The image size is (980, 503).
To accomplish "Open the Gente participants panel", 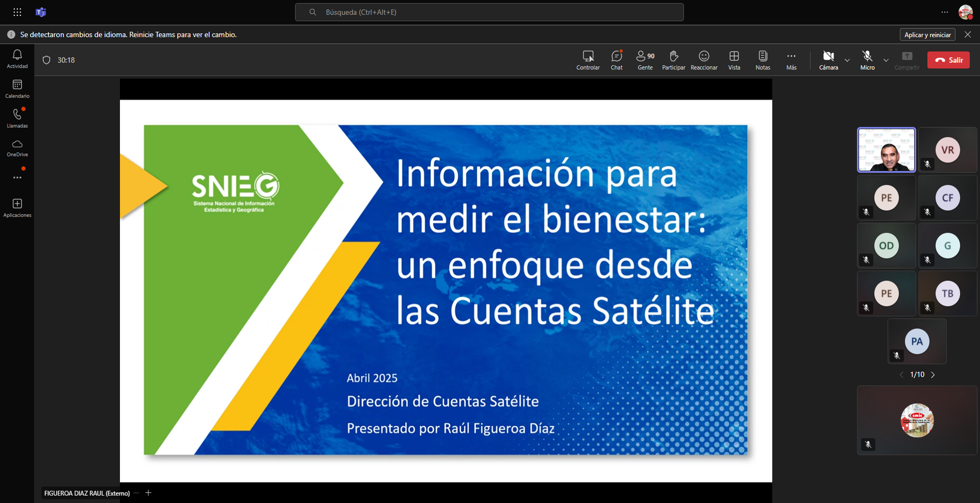I will (x=645, y=60).
